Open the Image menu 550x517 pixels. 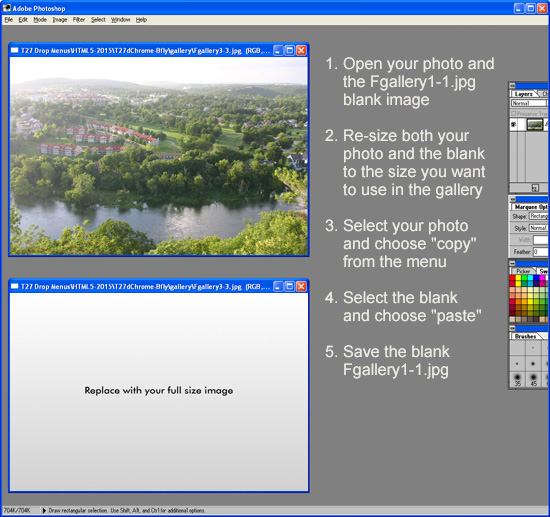60,20
